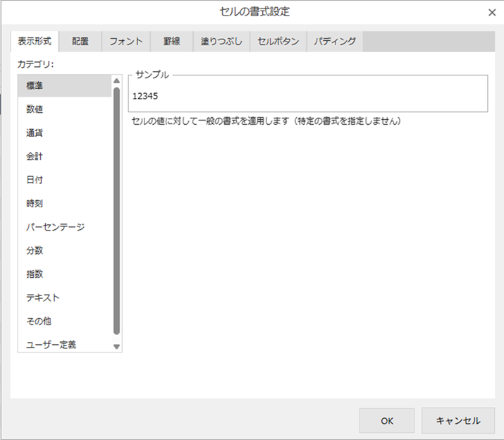This screenshot has height=440, width=504.
Task: Choose 時刻 in the category list
Action: tap(35, 203)
